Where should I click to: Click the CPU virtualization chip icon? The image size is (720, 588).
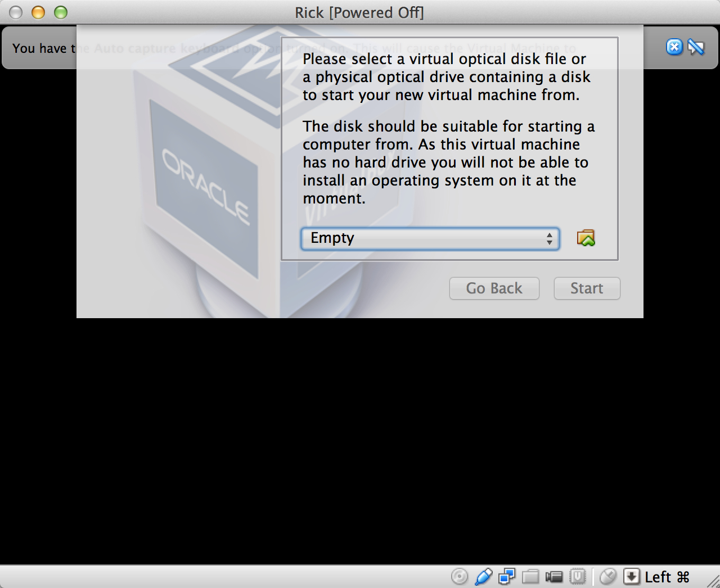(578, 577)
